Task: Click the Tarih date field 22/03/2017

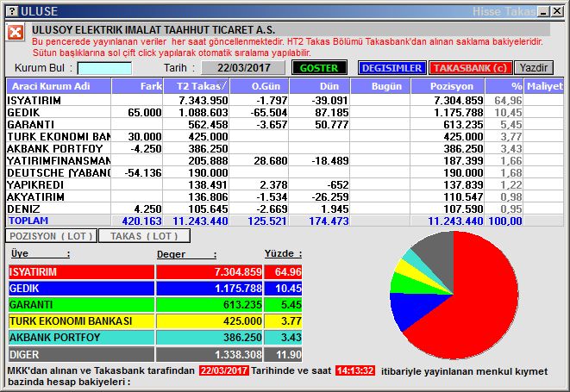Action: click(x=243, y=67)
